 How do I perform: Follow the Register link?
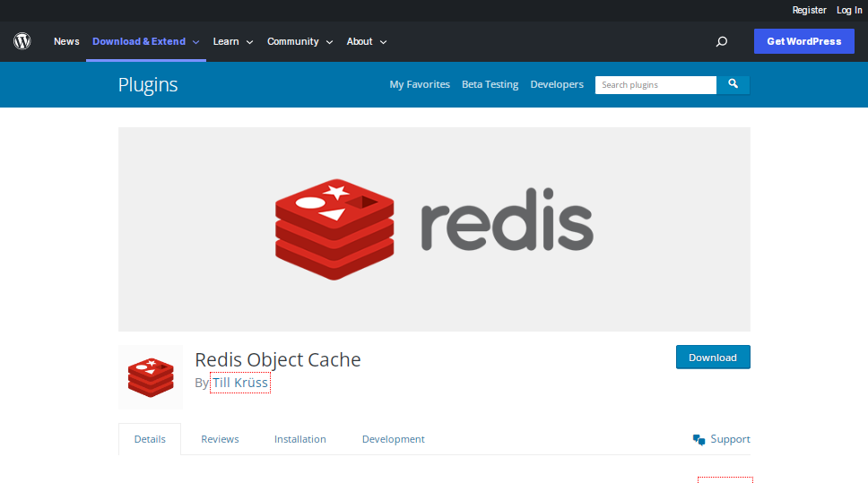pos(809,10)
